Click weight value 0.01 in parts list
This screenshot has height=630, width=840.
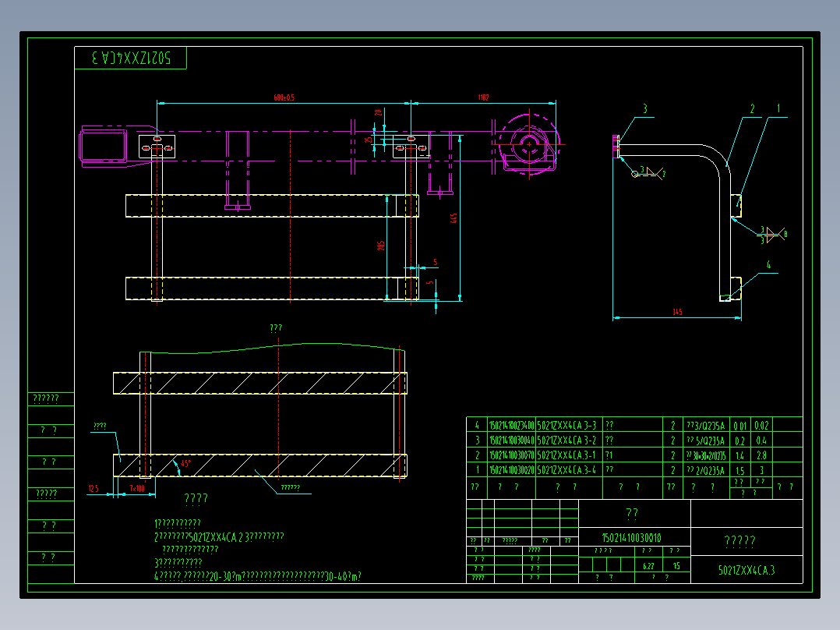739,426
